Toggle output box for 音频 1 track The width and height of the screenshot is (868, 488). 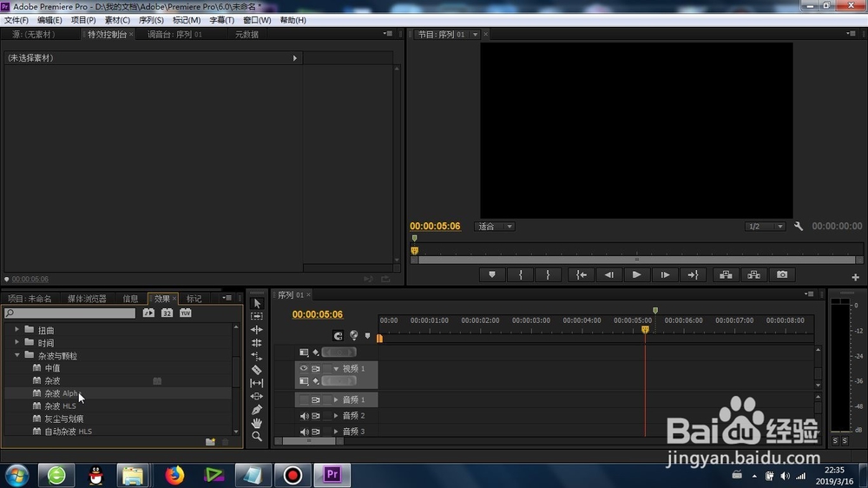[x=304, y=399]
